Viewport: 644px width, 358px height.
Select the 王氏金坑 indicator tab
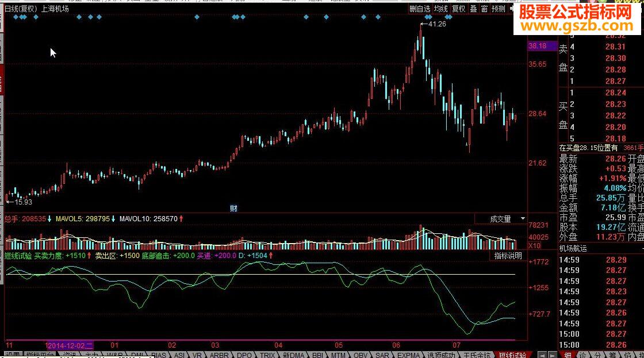tap(477, 355)
